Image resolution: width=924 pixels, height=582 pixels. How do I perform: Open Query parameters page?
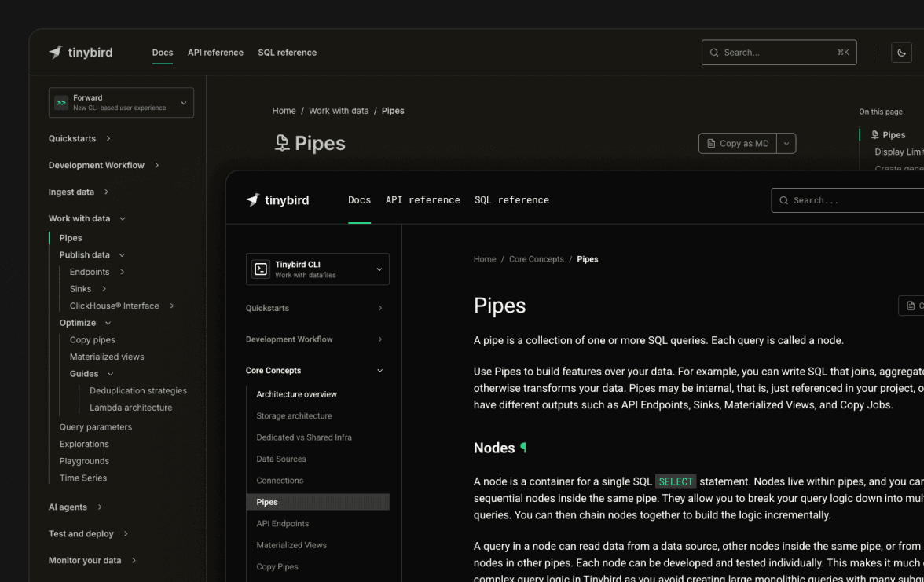(96, 427)
